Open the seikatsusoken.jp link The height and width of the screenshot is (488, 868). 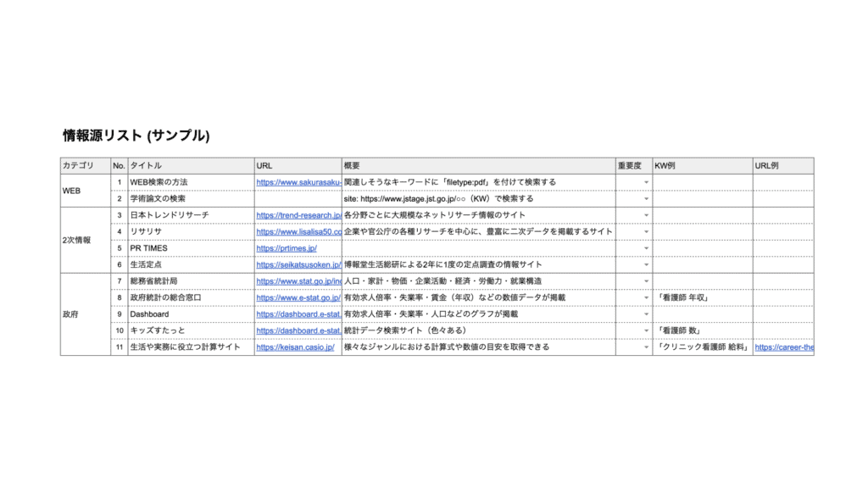pyautogui.click(x=298, y=264)
